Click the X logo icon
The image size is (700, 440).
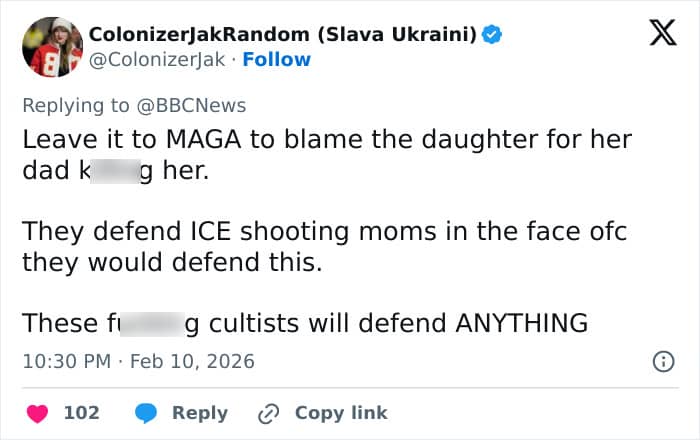click(x=655, y=34)
